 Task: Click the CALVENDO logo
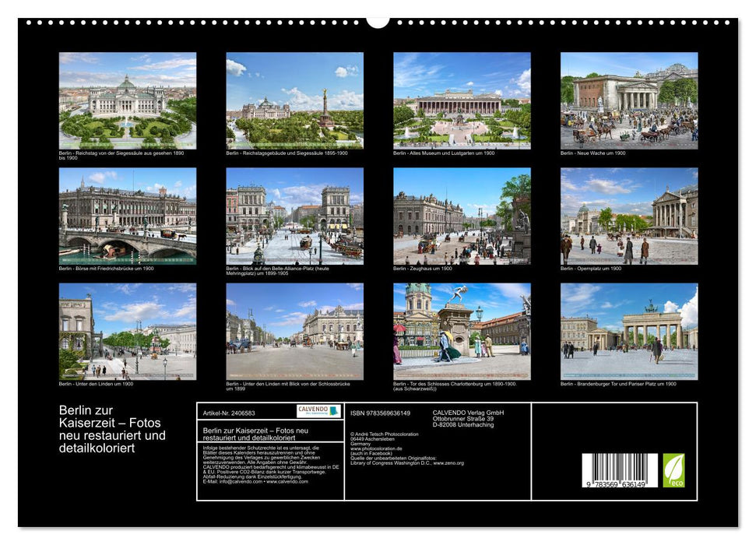(318, 411)
